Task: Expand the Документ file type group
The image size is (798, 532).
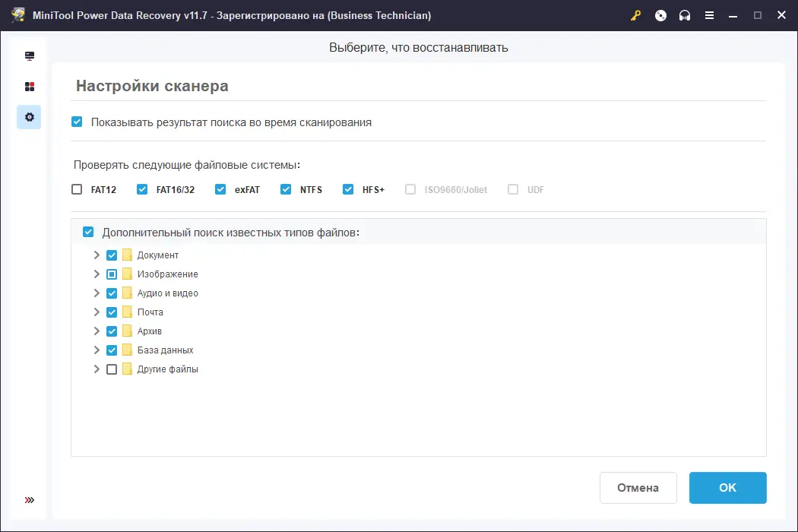Action: click(97, 255)
